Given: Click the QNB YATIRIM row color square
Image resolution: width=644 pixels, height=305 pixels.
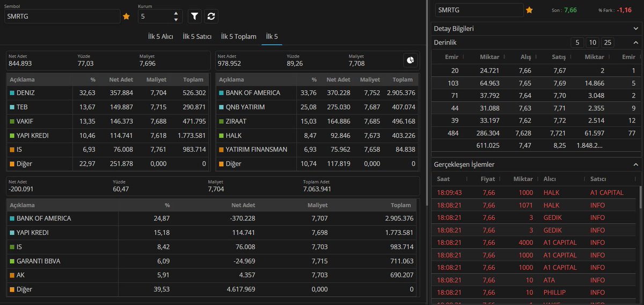Looking at the screenshot, I should tap(221, 107).
